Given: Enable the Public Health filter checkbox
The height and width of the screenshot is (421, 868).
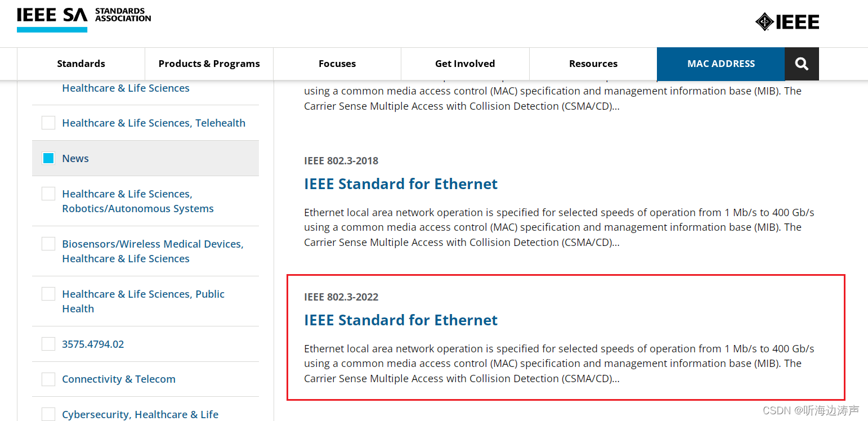Looking at the screenshot, I should [x=48, y=293].
